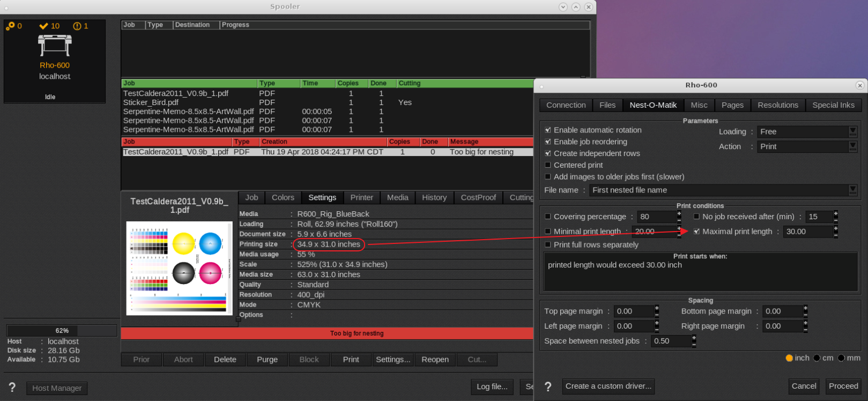Image resolution: width=868 pixels, height=401 pixels.
Task: Open the File name dropdown
Action: coord(852,190)
